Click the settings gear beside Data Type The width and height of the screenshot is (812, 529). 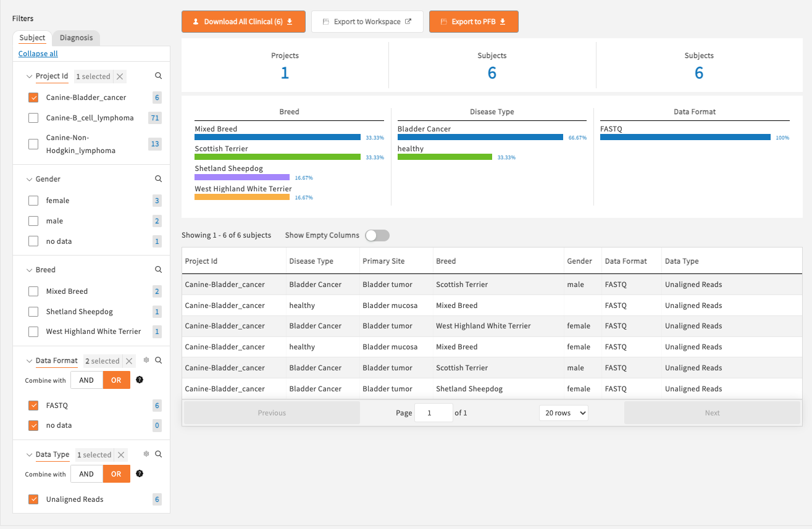coord(146,454)
